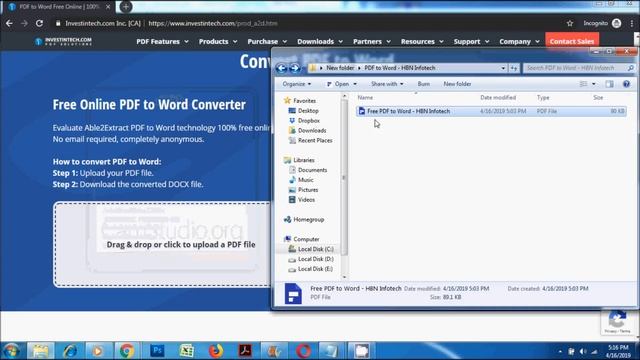Viewport: 640px width, 360px height.
Task: Expand Support menu
Action: coord(471,42)
